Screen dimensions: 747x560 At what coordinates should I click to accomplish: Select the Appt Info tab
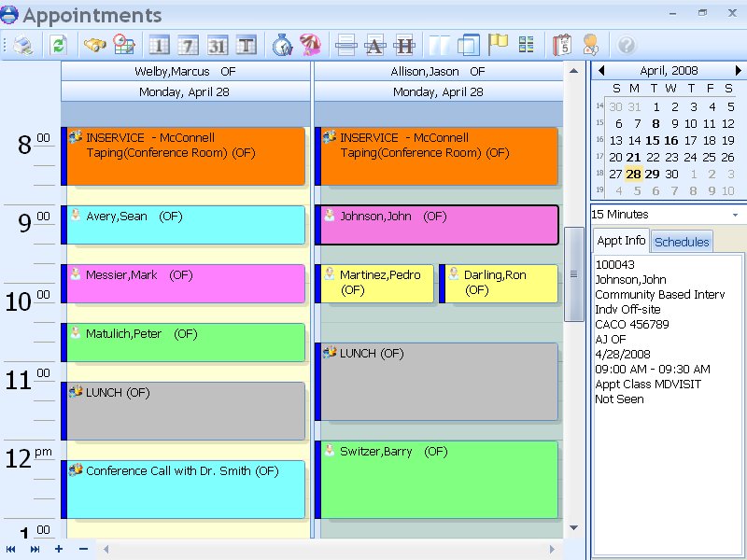click(x=621, y=241)
